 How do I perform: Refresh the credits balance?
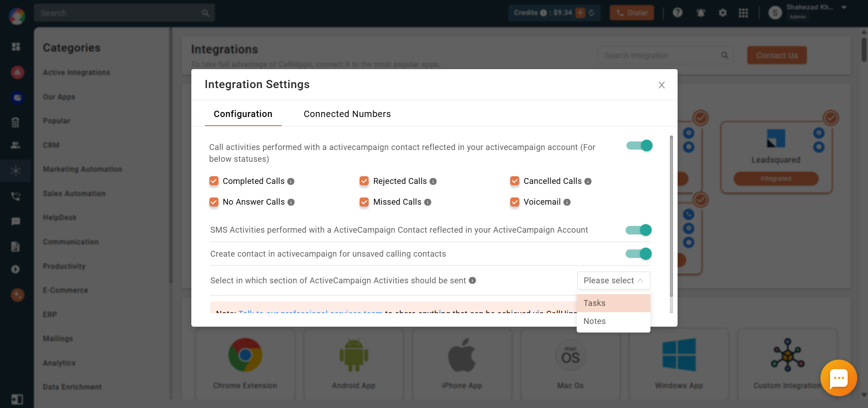592,13
